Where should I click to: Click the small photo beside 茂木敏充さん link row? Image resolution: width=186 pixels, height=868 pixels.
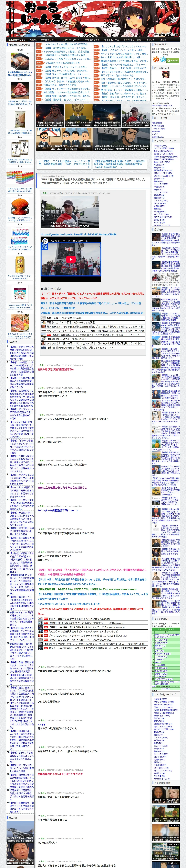click(44, 327)
